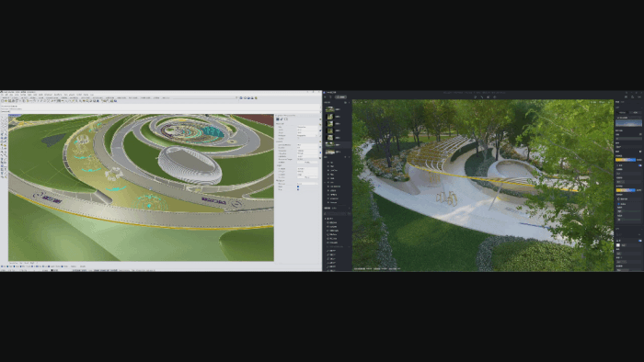The width and height of the screenshot is (644, 362).
Task: Adjust the upper yellow-to-blue gradient slider
Action: coord(626,160)
